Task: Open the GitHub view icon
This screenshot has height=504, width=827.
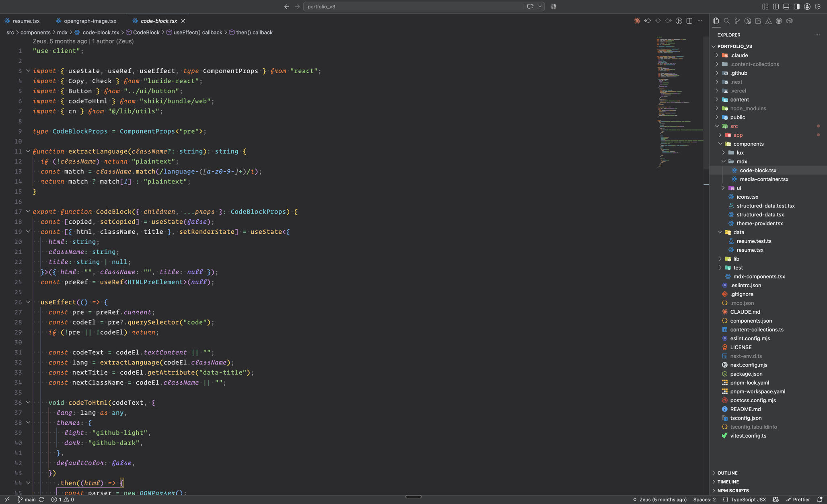Action: click(x=779, y=21)
